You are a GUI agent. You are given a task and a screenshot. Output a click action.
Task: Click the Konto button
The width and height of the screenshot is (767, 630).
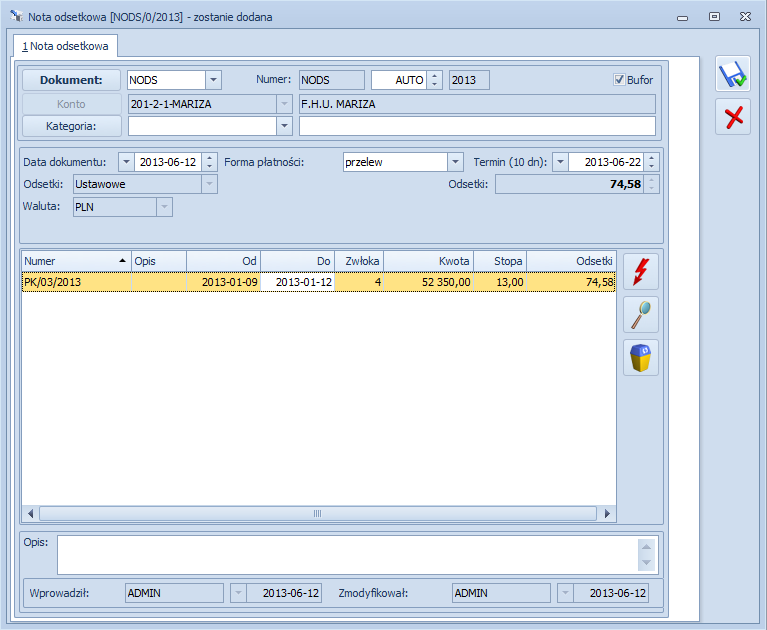[x=71, y=104]
